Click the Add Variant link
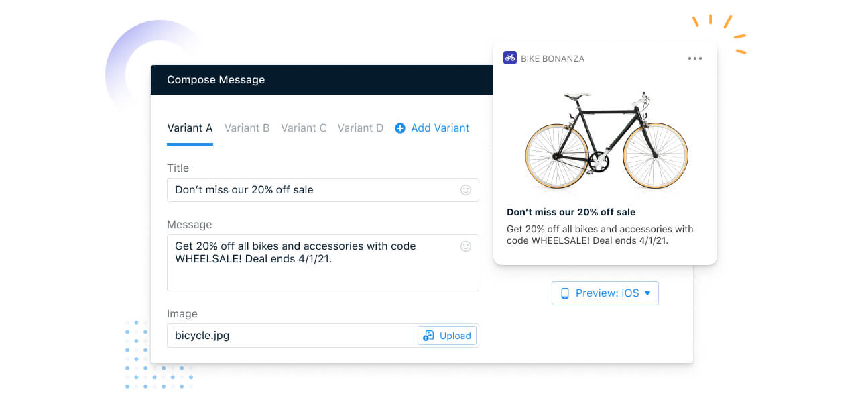The image size is (868, 404). 432,128
